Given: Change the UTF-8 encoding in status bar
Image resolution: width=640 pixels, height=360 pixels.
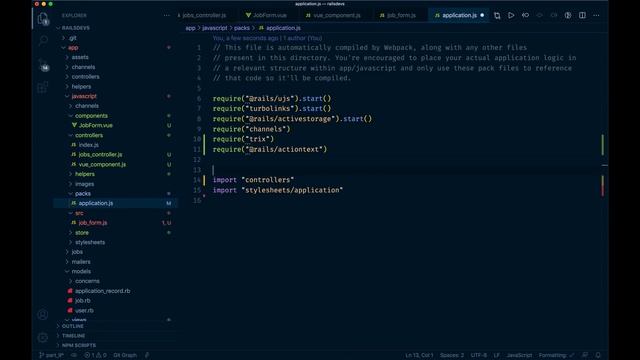Looking at the screenshot, I should 479,355.
